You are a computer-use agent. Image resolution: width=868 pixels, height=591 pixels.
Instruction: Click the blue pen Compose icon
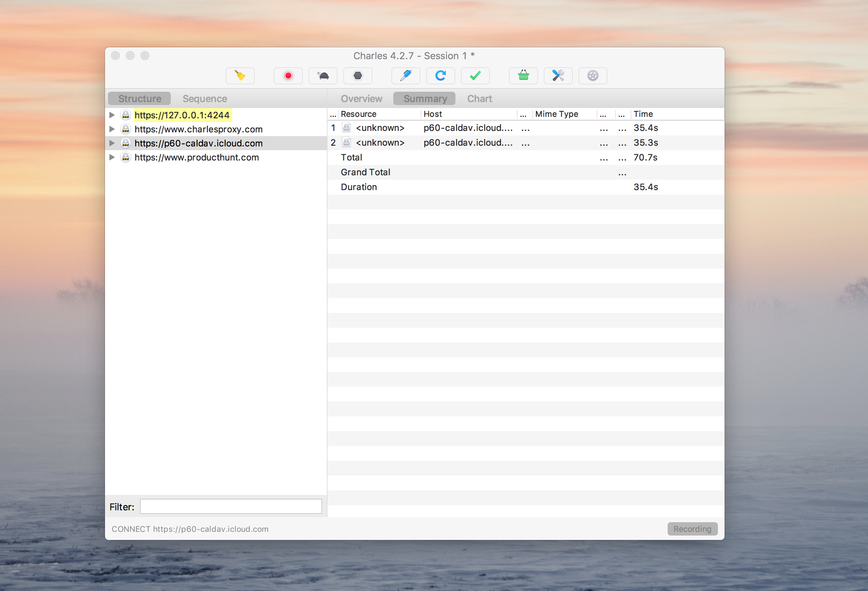[406, 76]
